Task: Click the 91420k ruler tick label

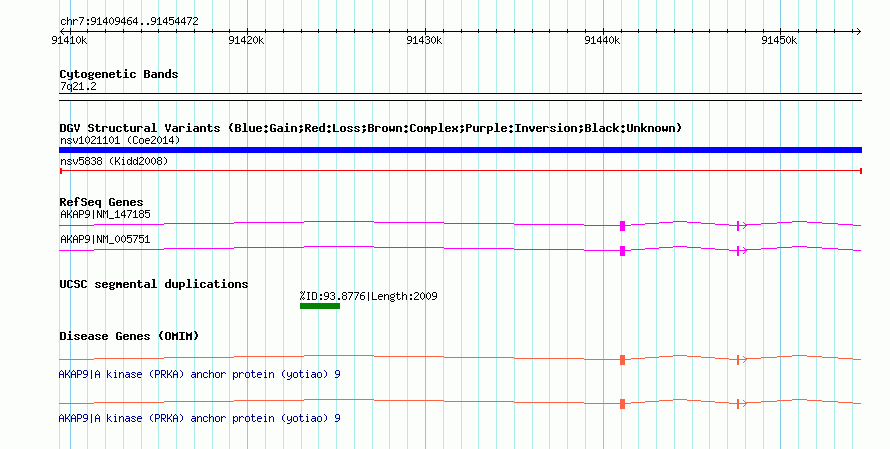Action: 246,40
